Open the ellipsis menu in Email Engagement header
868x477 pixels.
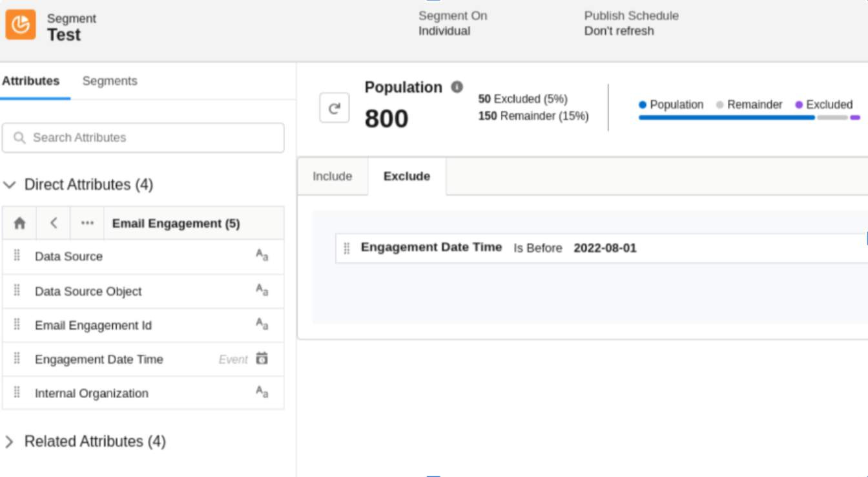pyautogui.click(x=87, y=222)
